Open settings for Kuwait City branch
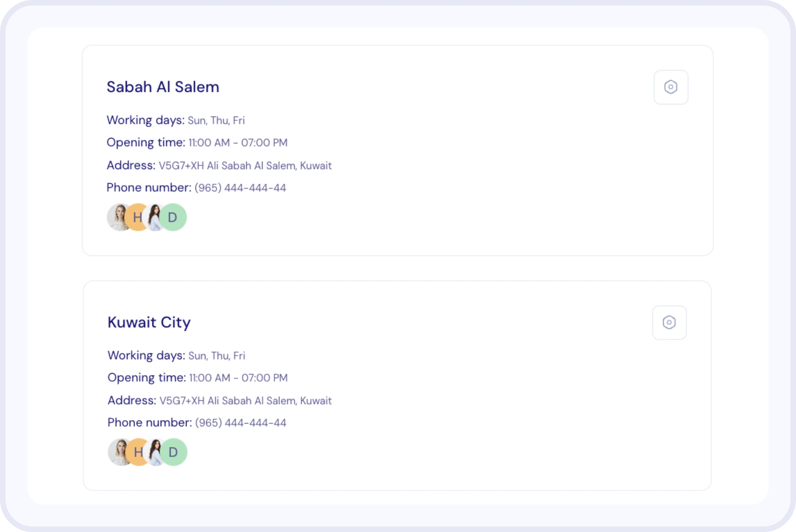Image resolution: width=796 pixels, height=532 pixels. tap(669, 323)
